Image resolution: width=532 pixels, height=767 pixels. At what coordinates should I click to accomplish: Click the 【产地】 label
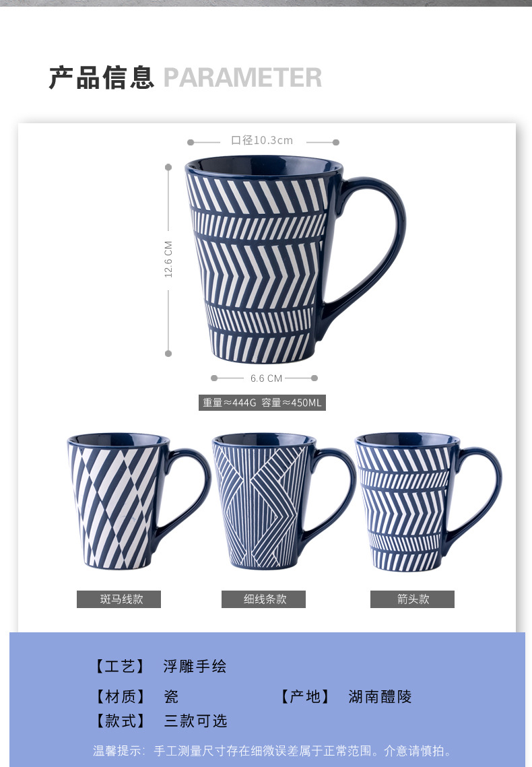[x=305, y=696]
